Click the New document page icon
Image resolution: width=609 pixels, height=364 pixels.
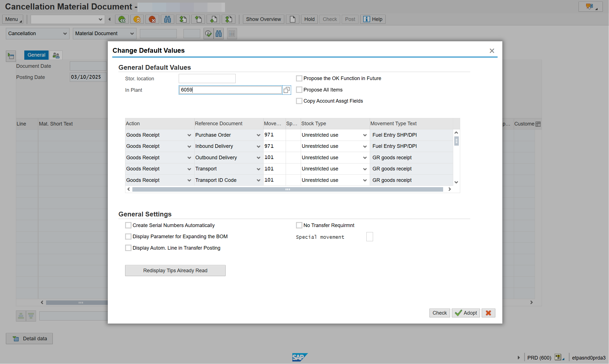click(x=293, y=19)
